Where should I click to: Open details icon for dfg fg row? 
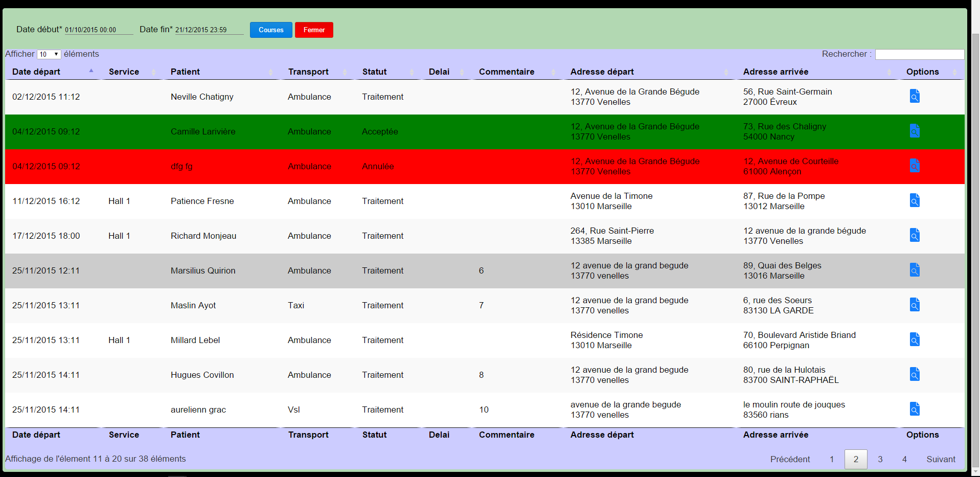coord(915,166)
